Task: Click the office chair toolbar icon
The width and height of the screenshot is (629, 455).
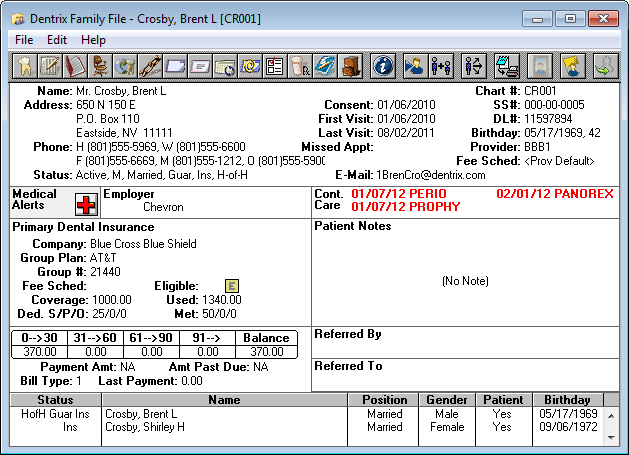Action: pos(99,66)
